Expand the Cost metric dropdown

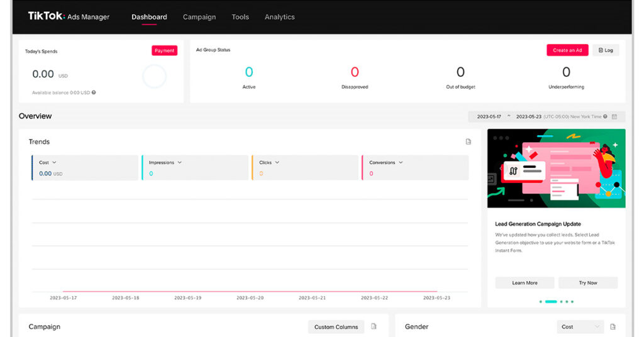tap(54, 163)
